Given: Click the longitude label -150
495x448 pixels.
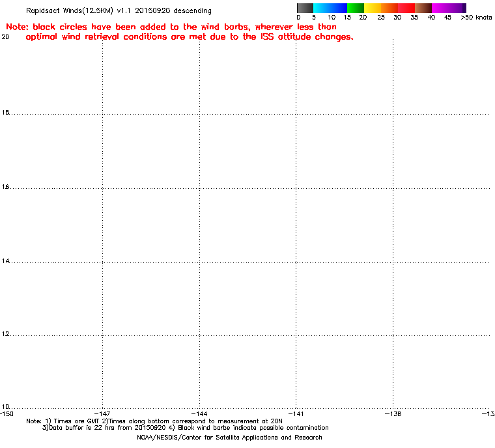Looking at the screenshot, I should [x=7, y=413].
